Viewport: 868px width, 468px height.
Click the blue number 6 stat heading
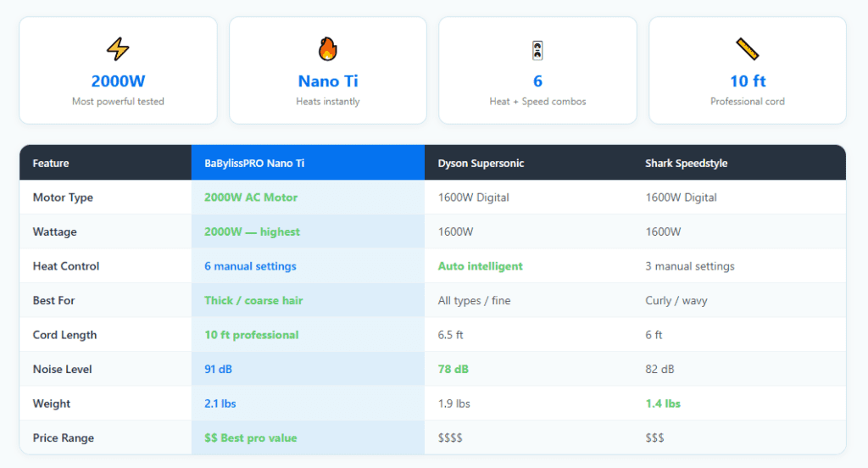click(537, 81)
